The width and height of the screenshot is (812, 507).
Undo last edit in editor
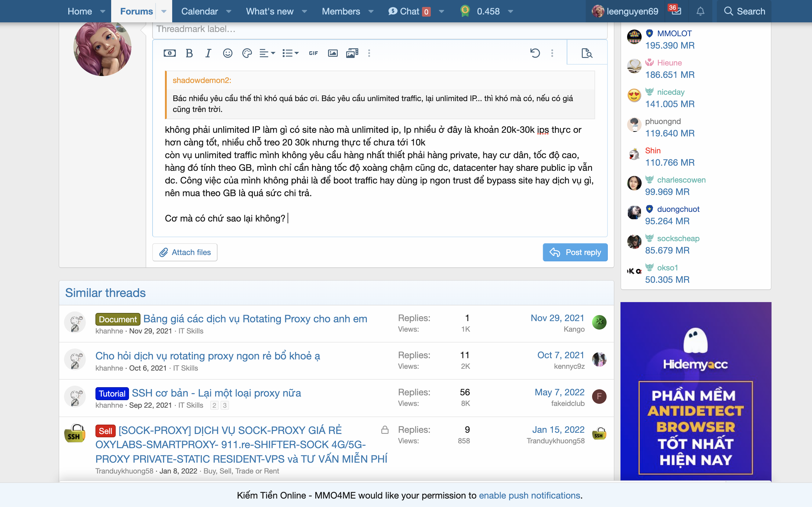pyautogui.click(x=535, y=53)
